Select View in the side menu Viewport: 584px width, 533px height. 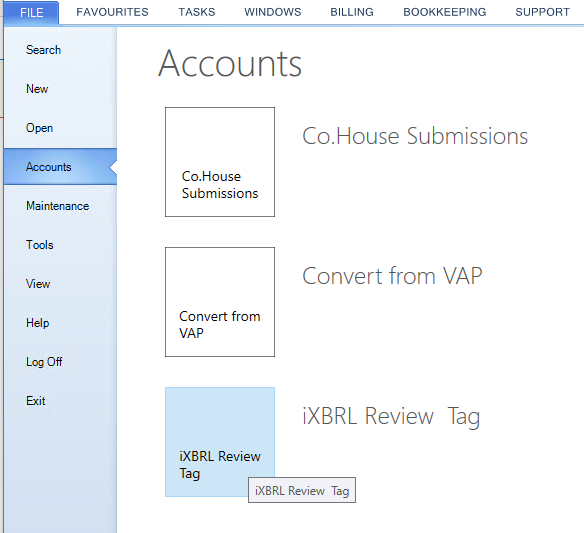pos(60,284)
